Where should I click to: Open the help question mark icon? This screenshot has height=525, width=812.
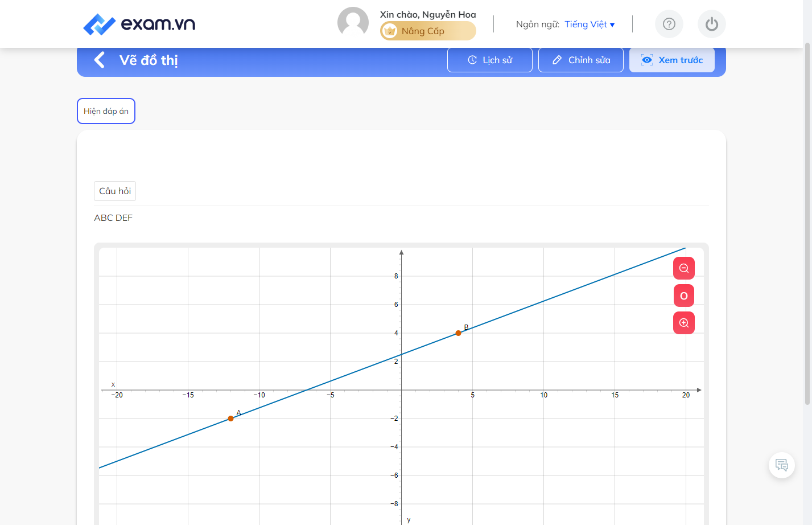pos(669,24)
